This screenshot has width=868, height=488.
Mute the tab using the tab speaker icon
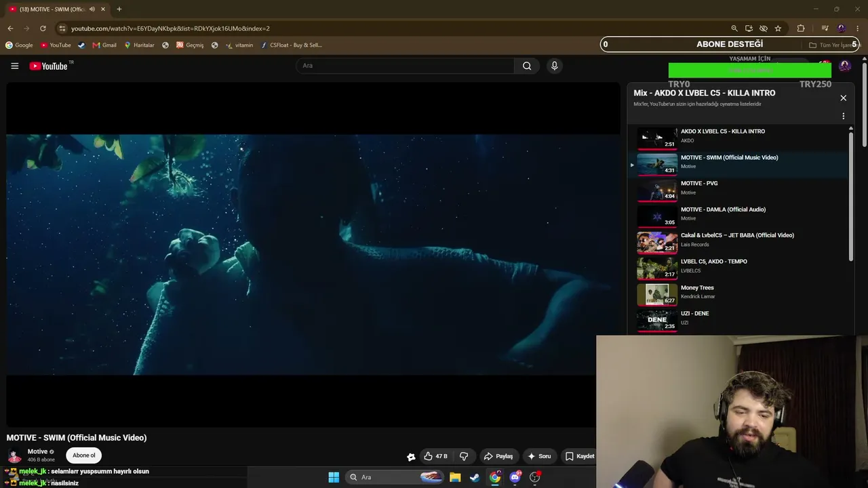(x=92, y=9)
